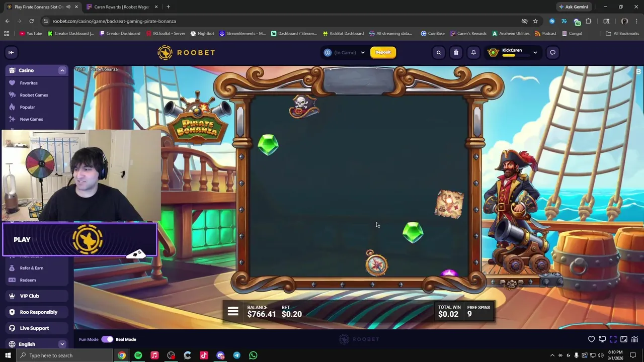644x362 pixels.
Task: Show game statistics chart icon
Action: coord(634,339)
